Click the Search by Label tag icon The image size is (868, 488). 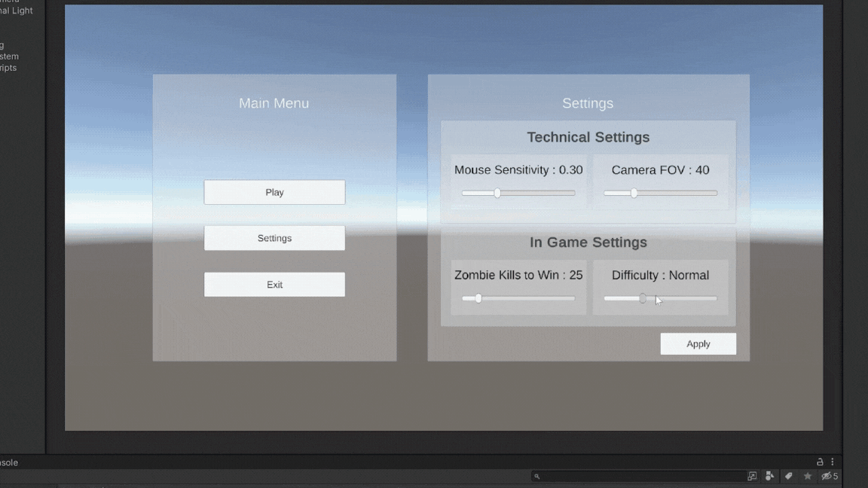(788, 476)
